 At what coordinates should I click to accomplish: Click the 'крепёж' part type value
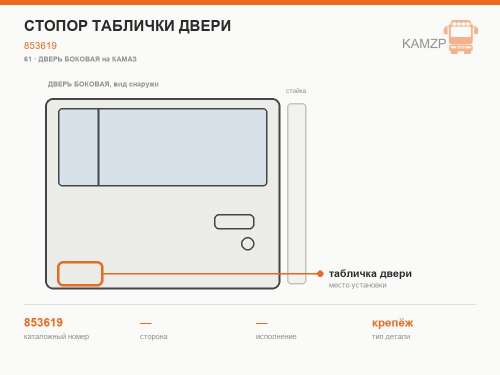tap(393, 323)
